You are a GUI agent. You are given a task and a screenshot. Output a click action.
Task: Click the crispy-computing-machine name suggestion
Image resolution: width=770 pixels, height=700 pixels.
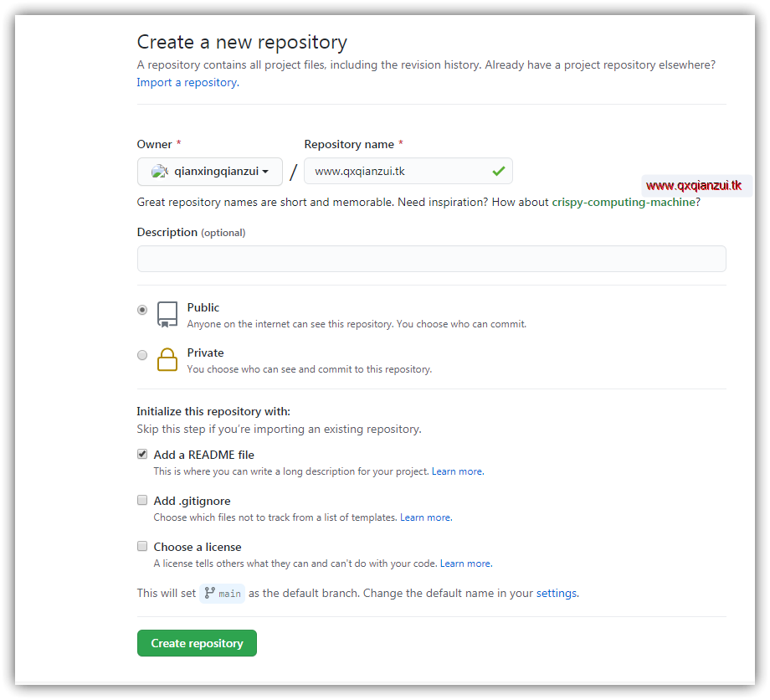click(x=622, y=202)
